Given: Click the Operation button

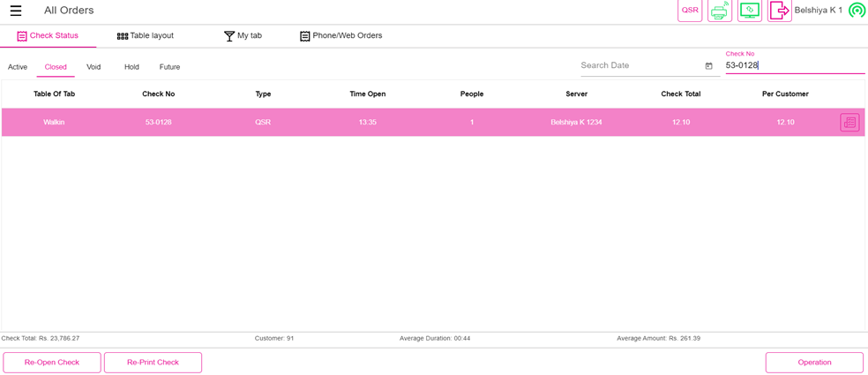Looking at the screenshot, I should tap(814, 363).
